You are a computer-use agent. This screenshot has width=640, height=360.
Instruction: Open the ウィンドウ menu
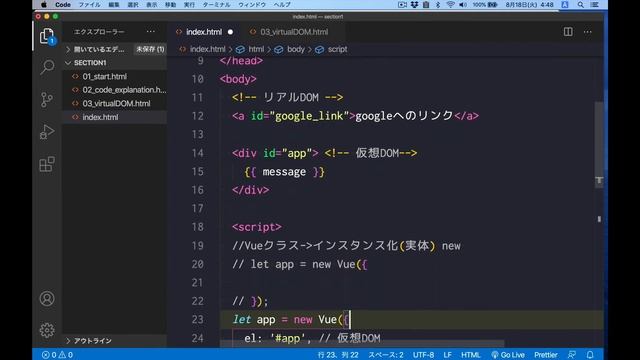252,5
